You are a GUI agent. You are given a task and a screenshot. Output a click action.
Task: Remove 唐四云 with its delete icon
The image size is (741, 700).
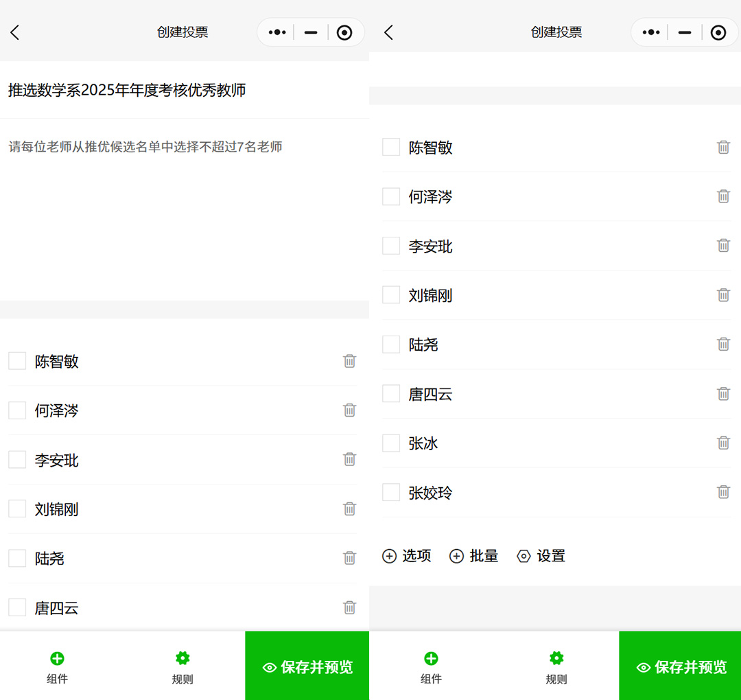[x=724, y=394]
